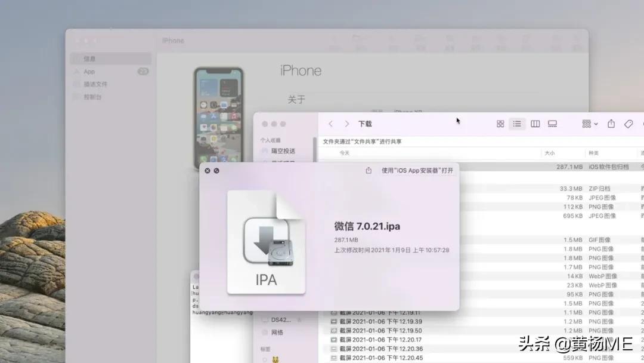Image resolution: width=644 pixels, height=363 pixels.
Task: Switch to icon view in the 下载 window
Action: [x=500, y=124]
